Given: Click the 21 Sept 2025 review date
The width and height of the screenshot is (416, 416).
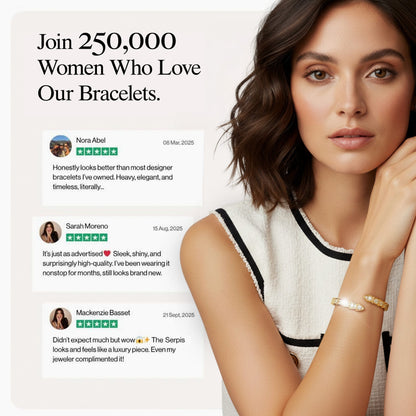Looking at the screenshot, I should [x=178, y=315].
